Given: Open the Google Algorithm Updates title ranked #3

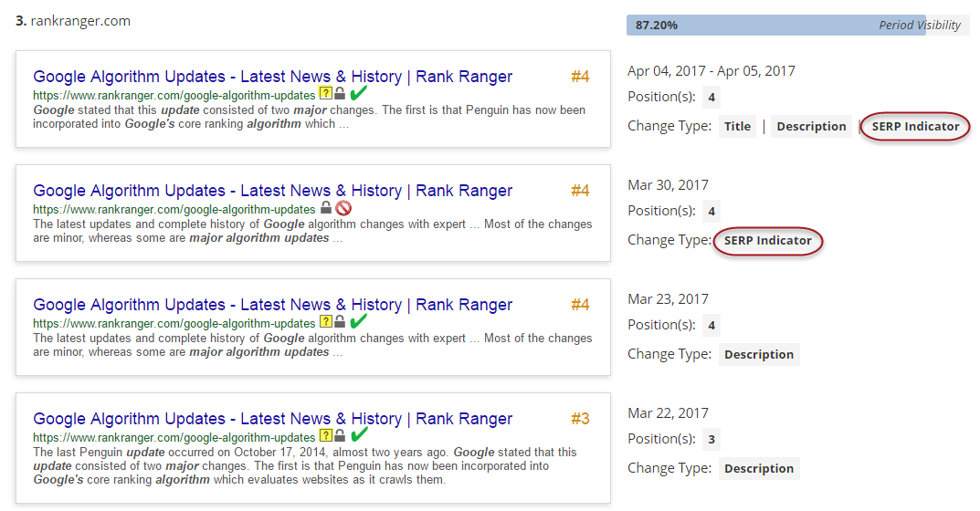Looking at the screenshot, I should pyautogui.click(x=272, y=419).
